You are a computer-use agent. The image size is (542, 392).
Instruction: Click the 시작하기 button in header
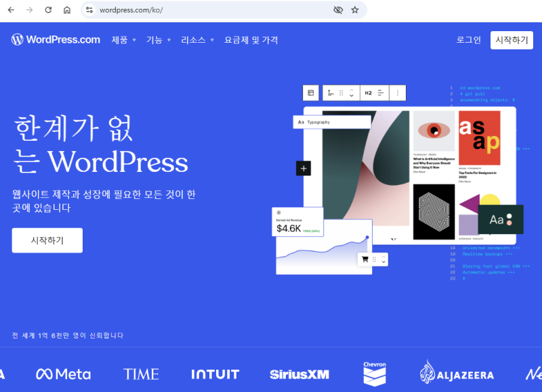512,40
